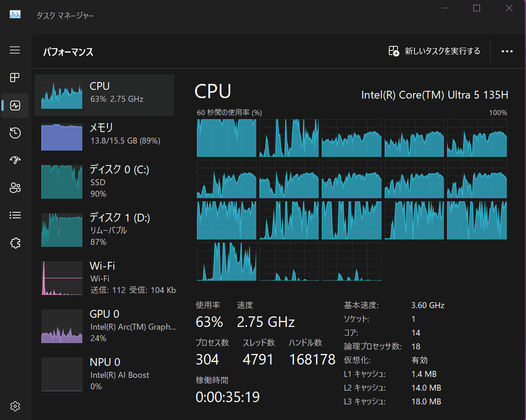This screenshot has width=526, height=420.
Task: Go to the Processes page icon
Action: (x=15, y=78)
